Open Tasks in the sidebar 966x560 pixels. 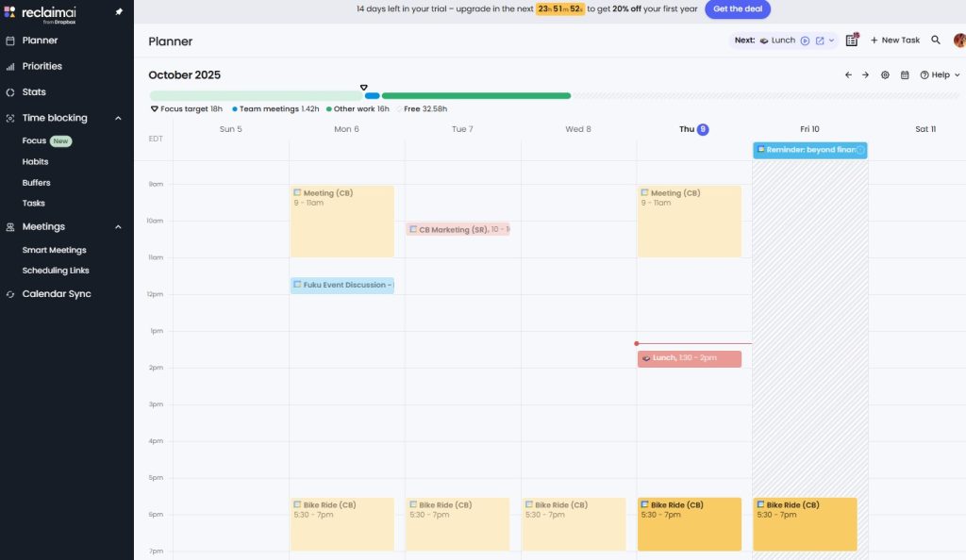click(33, 203)
